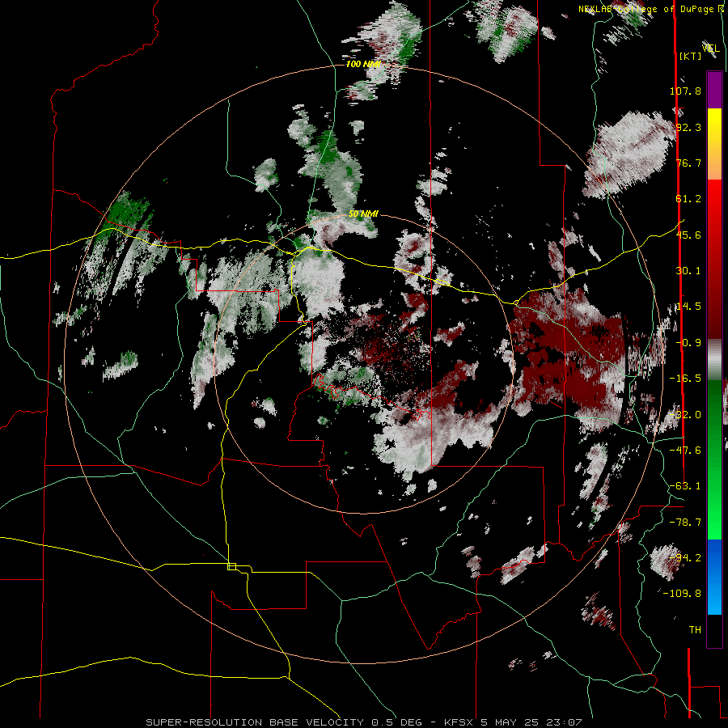The image size is (728, 728).
Task: Click the 61.2 velocity scale value
Action: (688, 199)
